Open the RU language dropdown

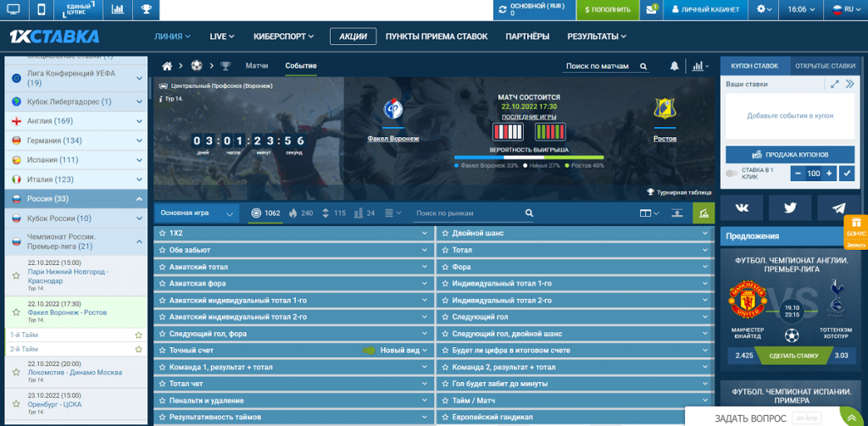(843, 9)
